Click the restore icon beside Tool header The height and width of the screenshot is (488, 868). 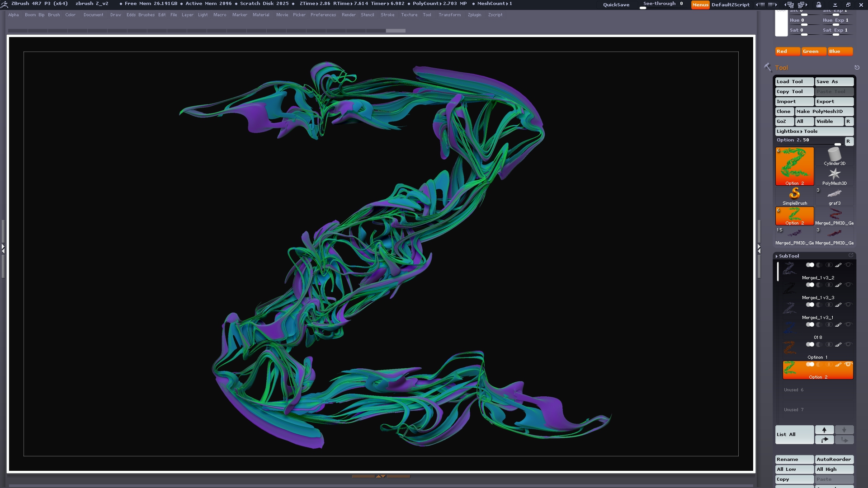pos(857,67)
